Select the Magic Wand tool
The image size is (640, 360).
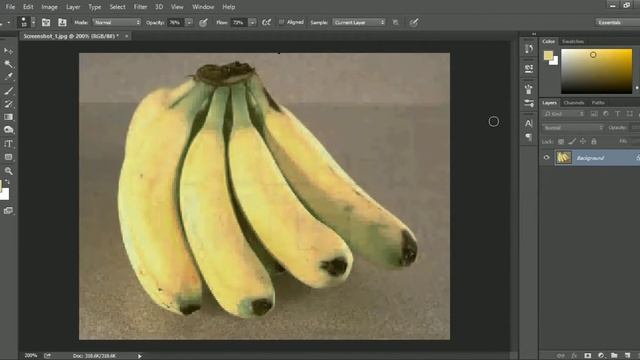tap(8, 64)
